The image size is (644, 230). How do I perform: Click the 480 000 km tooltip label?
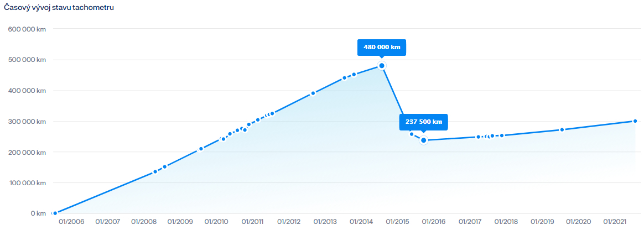tap(382, 48)
